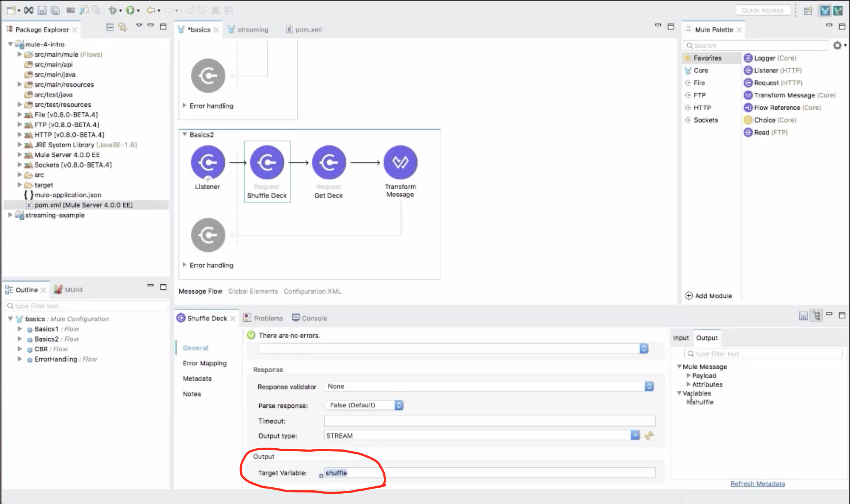Image resolution: width=850 pixels, height=504 pixels.
Task: Click the Refresh Metadata link
Action: pyautogui.click(x=757, y=484)
